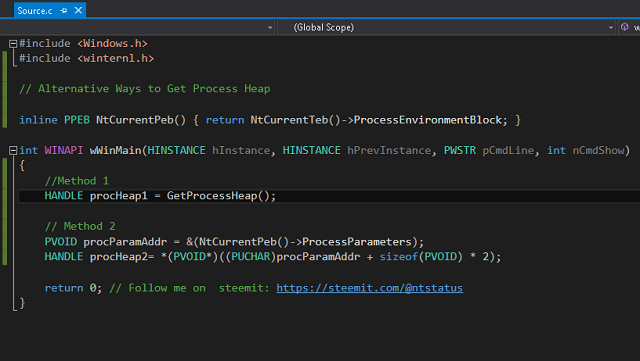
Task: Click the '// Method 2' comment
Action: click(80, 226)
